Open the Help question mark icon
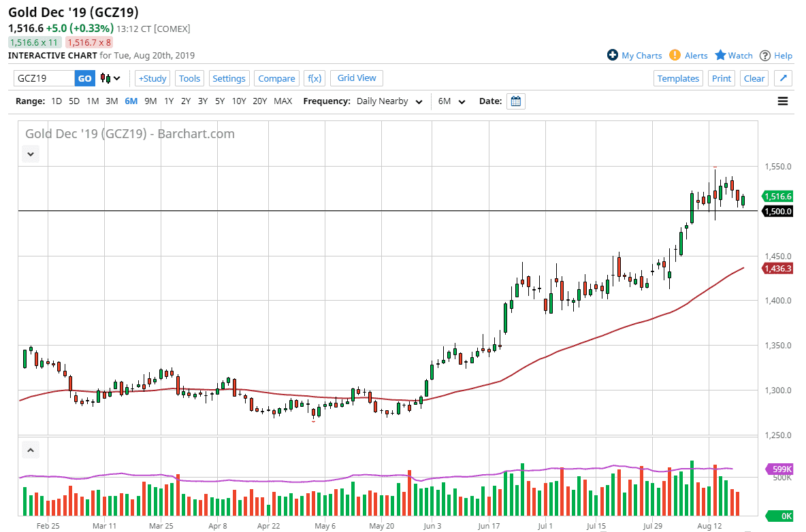 tap(765, 55)
